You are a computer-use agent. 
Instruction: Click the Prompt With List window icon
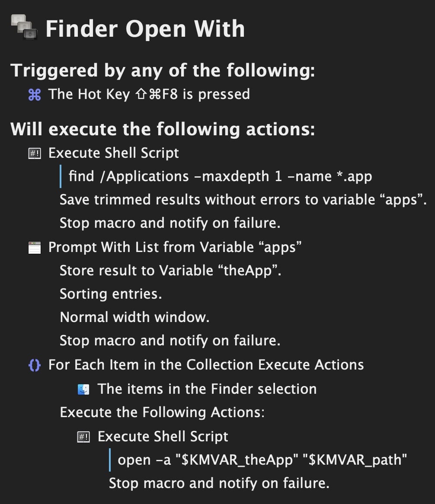[34, 247]
